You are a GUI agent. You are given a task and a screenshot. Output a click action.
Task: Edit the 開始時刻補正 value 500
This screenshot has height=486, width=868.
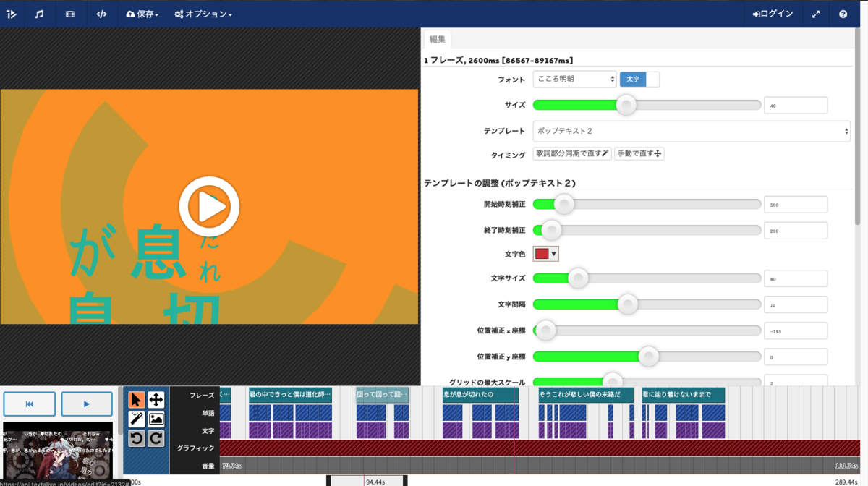click(x=796, y=205)
